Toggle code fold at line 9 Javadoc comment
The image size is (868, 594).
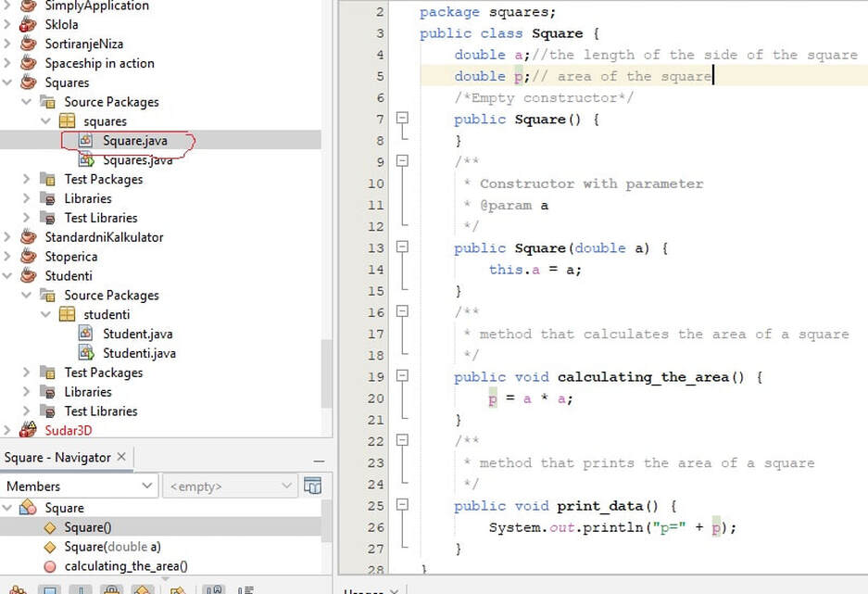pos(402,160)
